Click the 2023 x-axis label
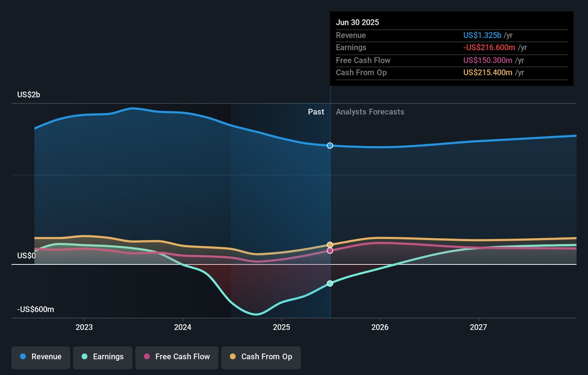Screen dimensions: 588x375 (x=84, y=327)
